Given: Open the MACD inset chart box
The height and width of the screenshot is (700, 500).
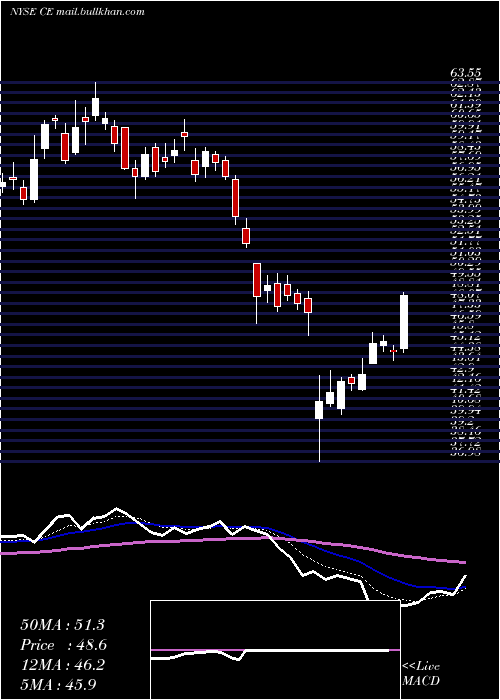Looking at the screenshot, I should tap(275, 650).
